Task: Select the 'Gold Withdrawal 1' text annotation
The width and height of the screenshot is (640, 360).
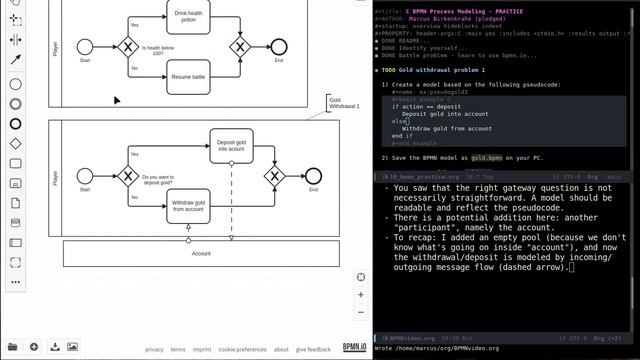Action: click(344, 103)
